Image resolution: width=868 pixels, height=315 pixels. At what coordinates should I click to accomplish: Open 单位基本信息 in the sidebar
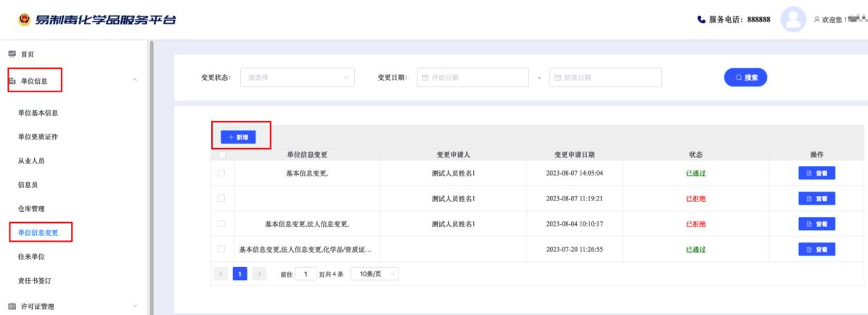click(38, 113)
